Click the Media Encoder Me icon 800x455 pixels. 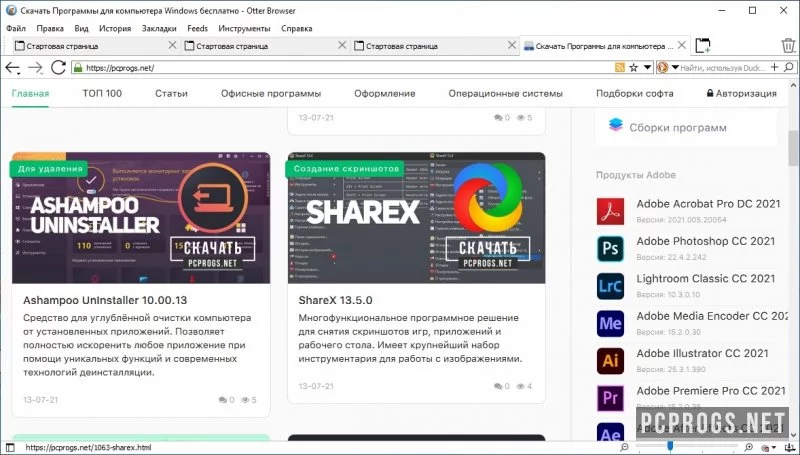(x=610, y=323)
